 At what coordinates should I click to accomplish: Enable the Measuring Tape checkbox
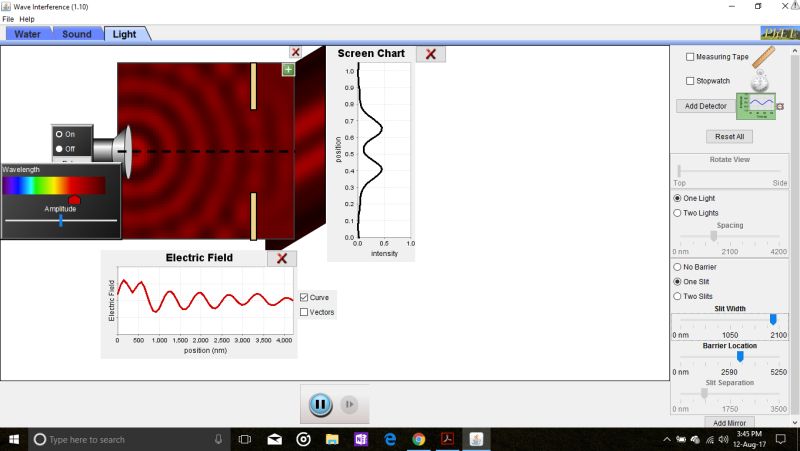(690, 57)
